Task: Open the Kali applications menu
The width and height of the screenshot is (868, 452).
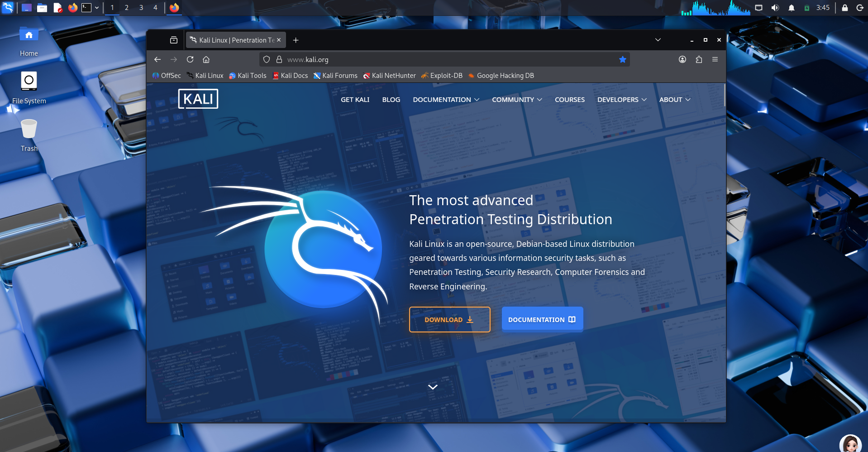Action: pyautogui.click(x=8, y=8)
